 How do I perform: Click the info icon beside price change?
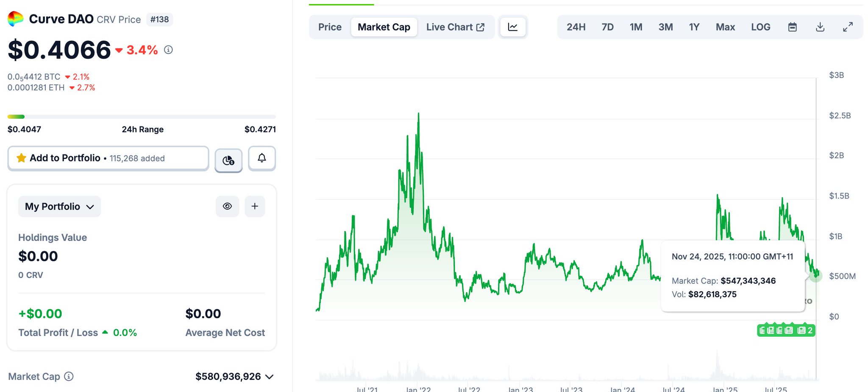[x=168, y=50]
